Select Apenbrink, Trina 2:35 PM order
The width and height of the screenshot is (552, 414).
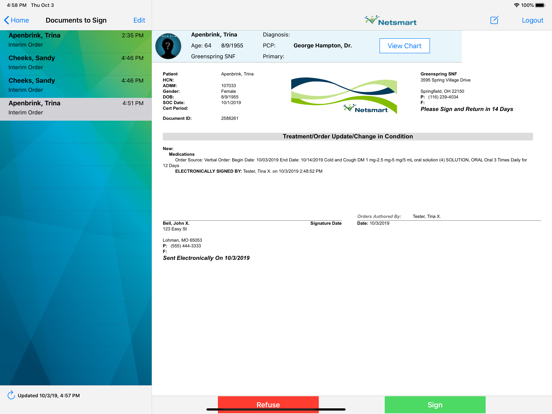tap(76, 40)
